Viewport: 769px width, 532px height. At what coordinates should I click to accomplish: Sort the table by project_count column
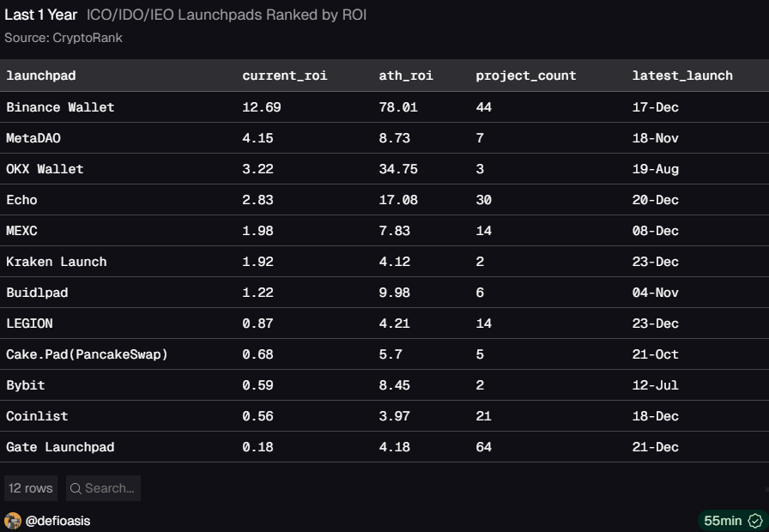pyautogui.click(x=524, y=76)
